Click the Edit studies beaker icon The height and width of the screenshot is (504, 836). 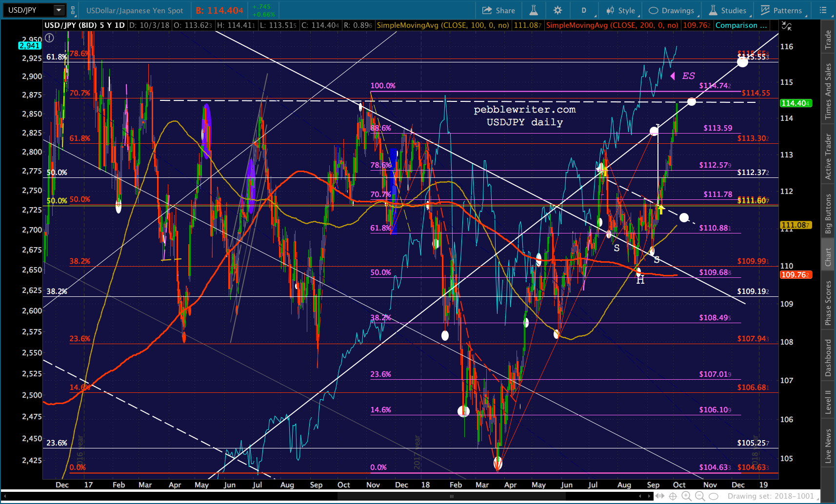534,10
